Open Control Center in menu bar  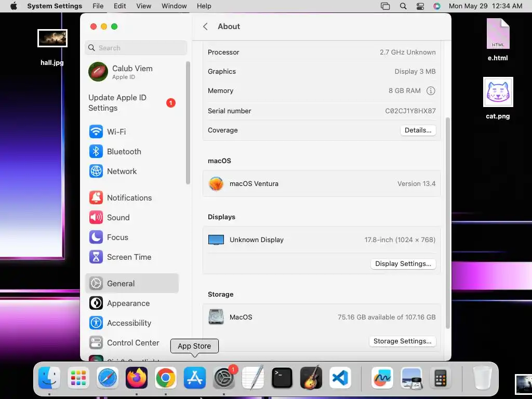pos(420,6)
